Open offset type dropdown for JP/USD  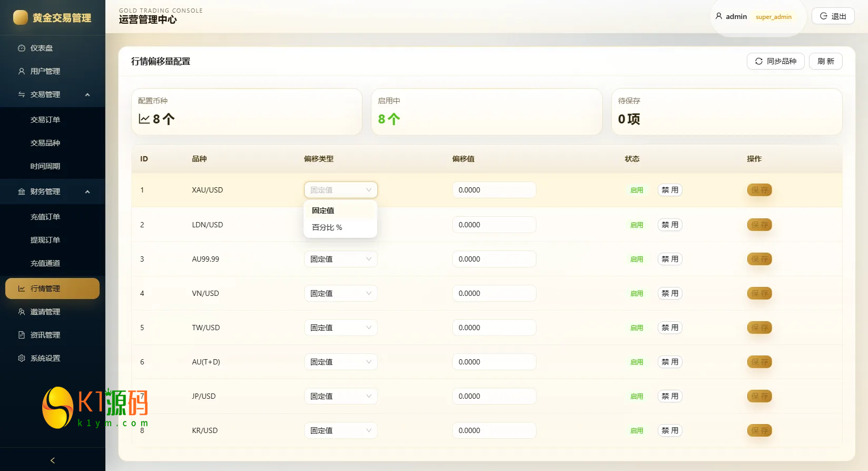pos(341,396)
